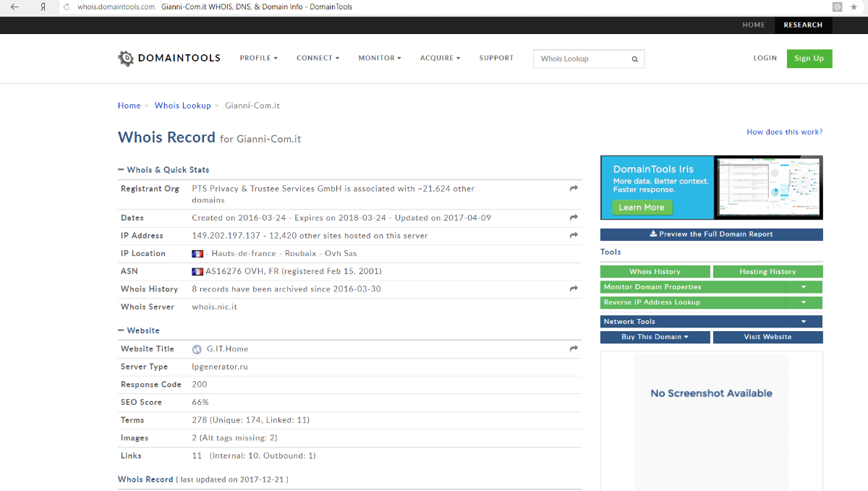Expand the Monitor Domain Properties arrow

pyautogui.click(x=804, y=287)
